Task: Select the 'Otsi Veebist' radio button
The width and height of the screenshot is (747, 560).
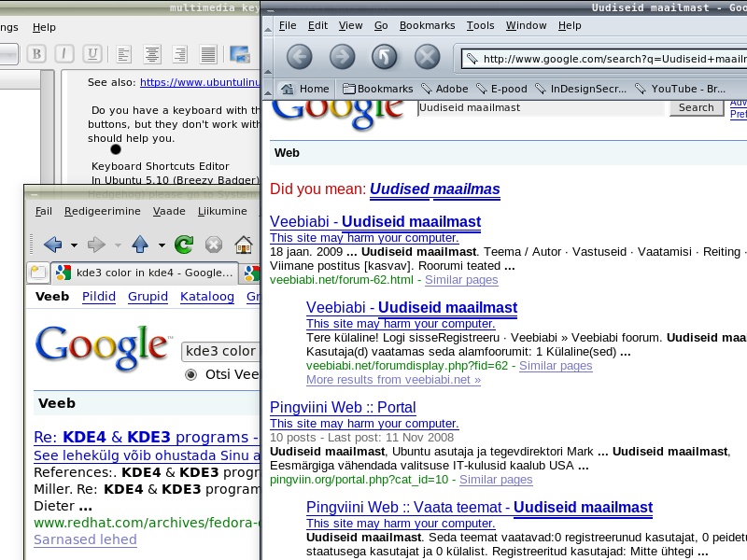Action: coord(191,374)
